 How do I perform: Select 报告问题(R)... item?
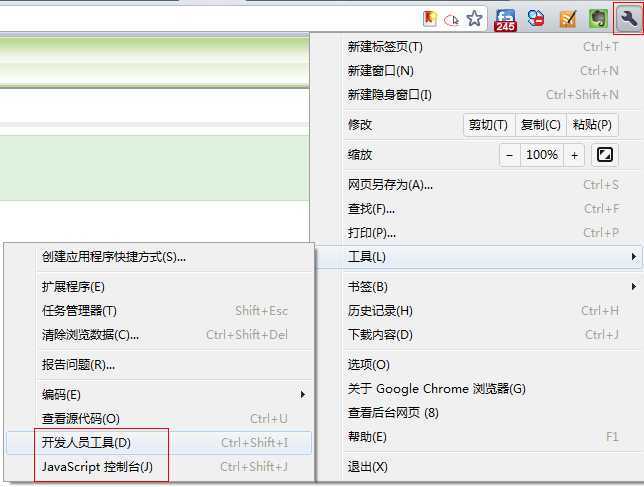click(x=159, y=365)
